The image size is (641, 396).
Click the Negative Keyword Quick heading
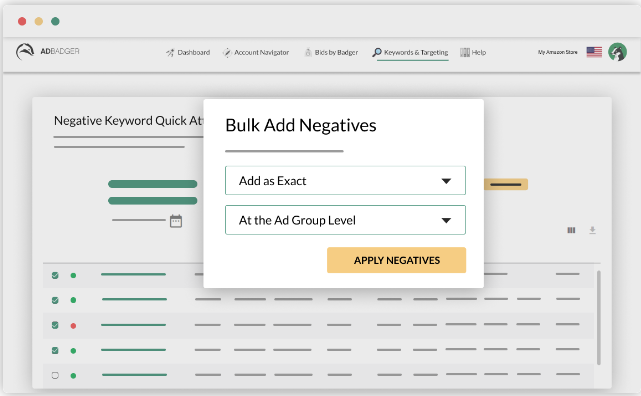point(128,121)
